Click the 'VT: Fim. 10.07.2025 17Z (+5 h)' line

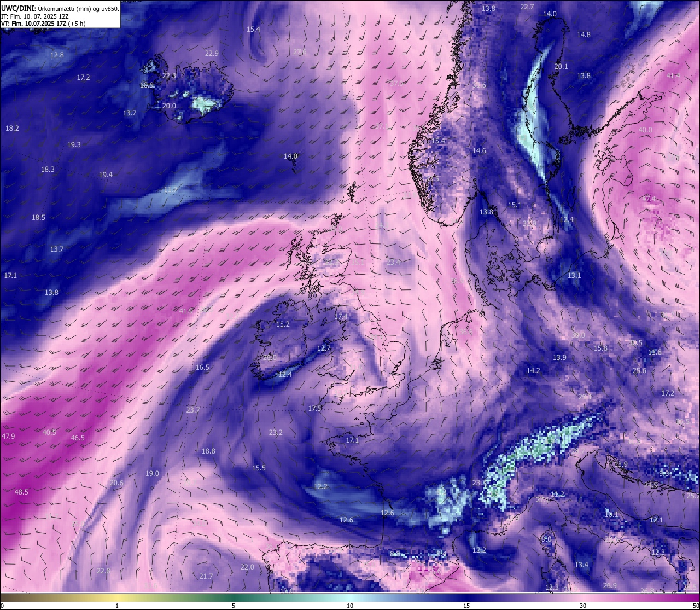pos(43,24)
